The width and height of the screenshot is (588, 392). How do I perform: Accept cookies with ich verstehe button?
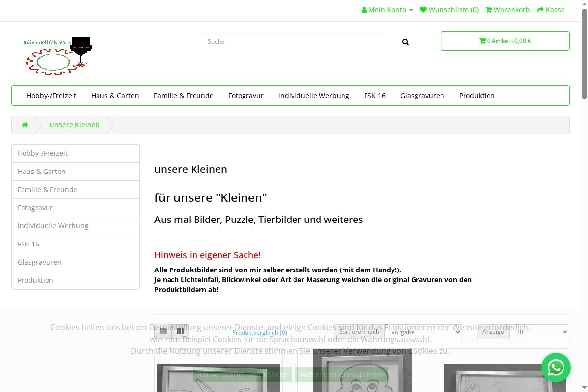[x=242, y=374]
